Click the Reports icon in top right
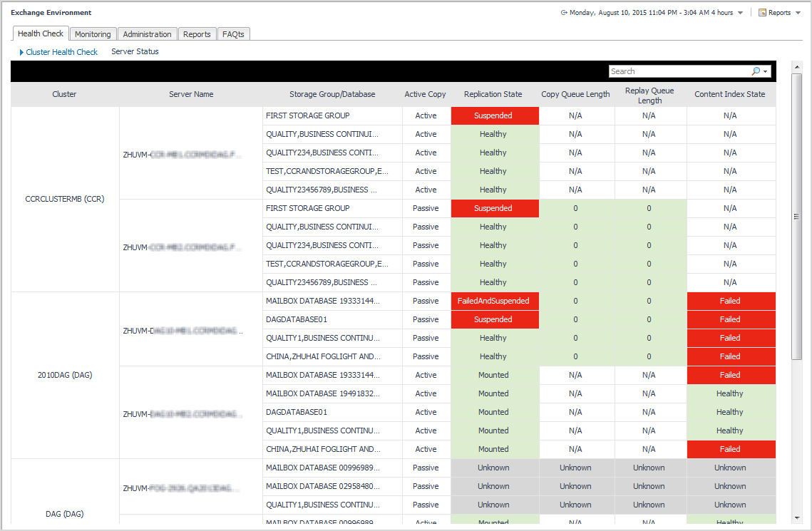Image resolution: width=812 pixels, height=531 pixels. coord(762,13)
